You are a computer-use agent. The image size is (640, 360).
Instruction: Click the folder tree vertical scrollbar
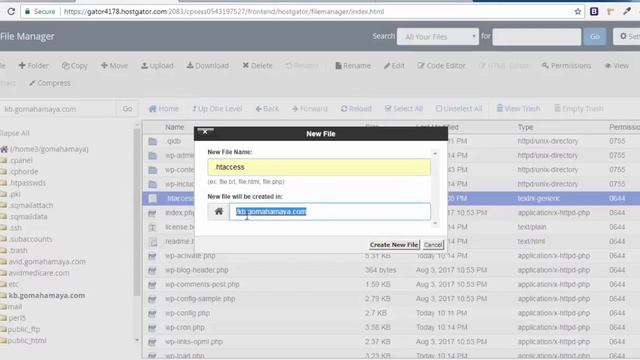point(137,212)
